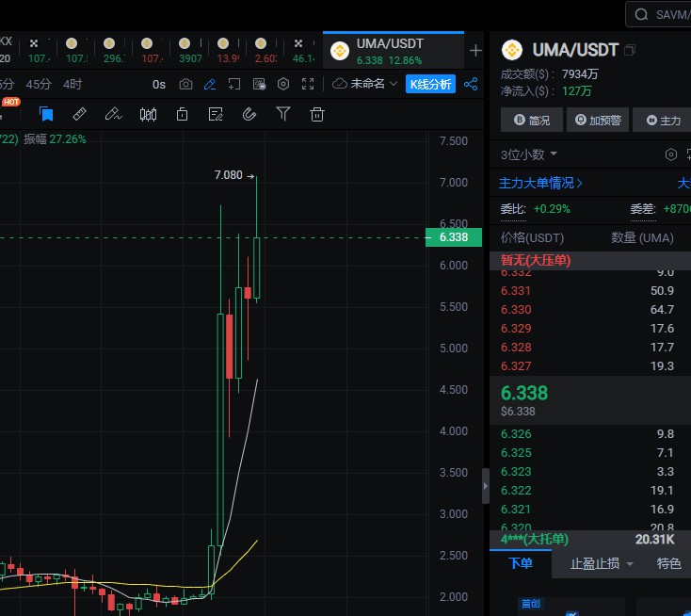Click the 振幅 27.26% indicator
The image size is (691, 616).
pos(55,139)
